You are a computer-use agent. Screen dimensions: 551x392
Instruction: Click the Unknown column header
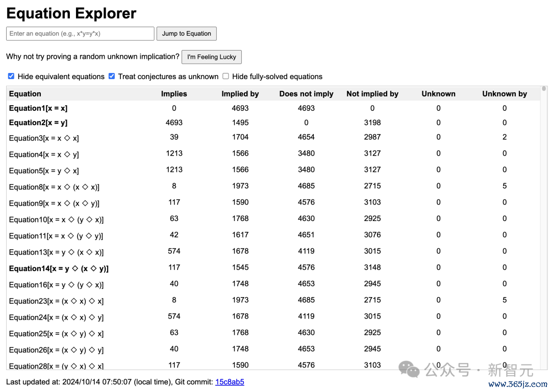(439, 94)
